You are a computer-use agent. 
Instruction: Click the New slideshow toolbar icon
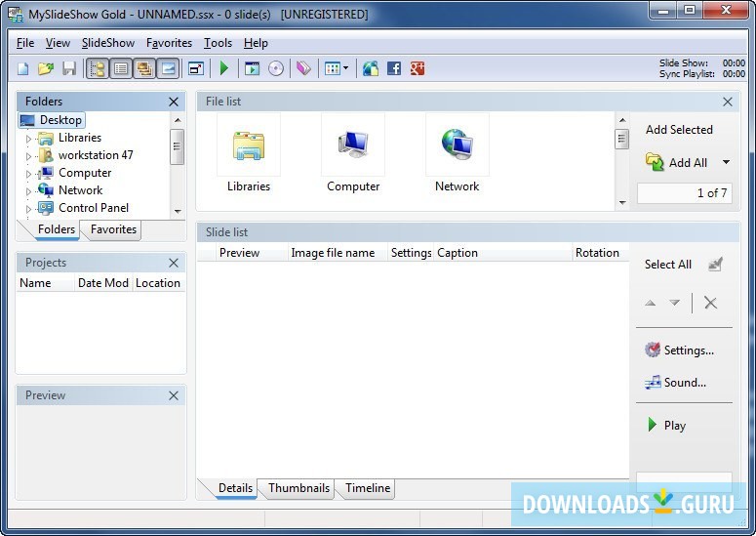click(x=23, y=68)
